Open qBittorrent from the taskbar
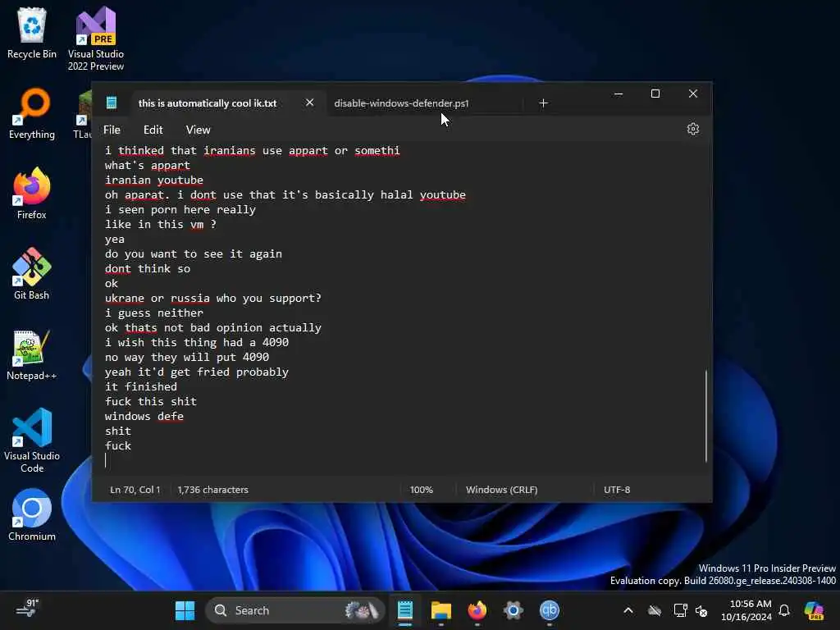The image size is (840, 630). tap(549, 610)
